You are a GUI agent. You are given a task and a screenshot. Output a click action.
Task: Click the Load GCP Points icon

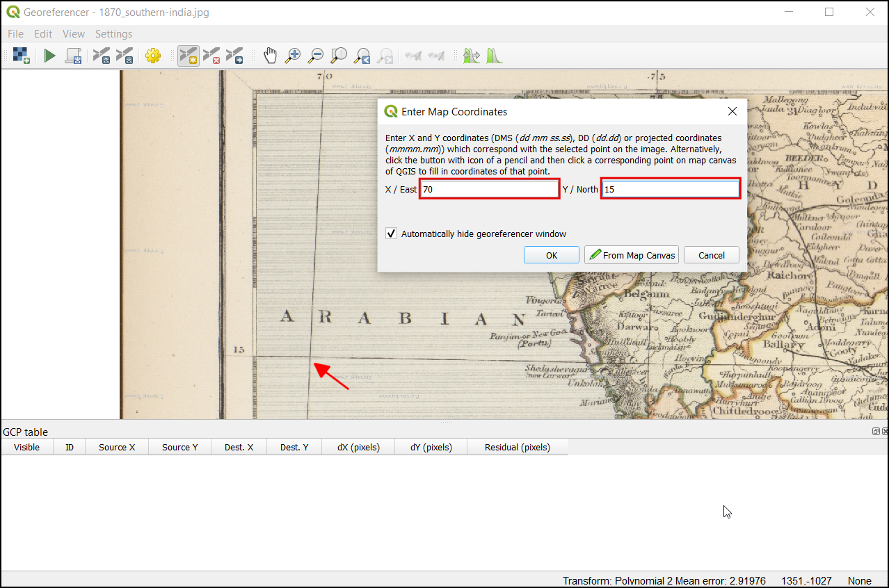click(x=102, y=56)
